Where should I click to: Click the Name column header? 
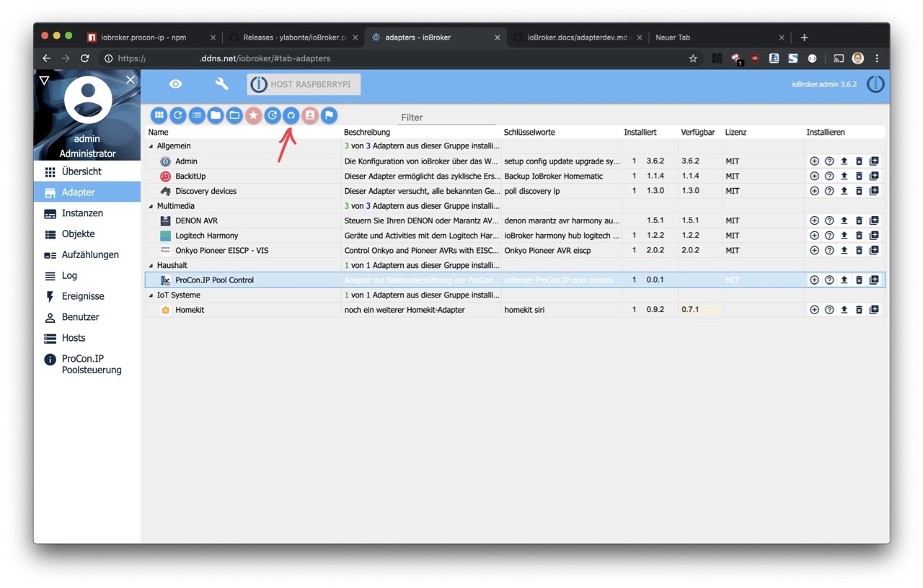[158, 132]
